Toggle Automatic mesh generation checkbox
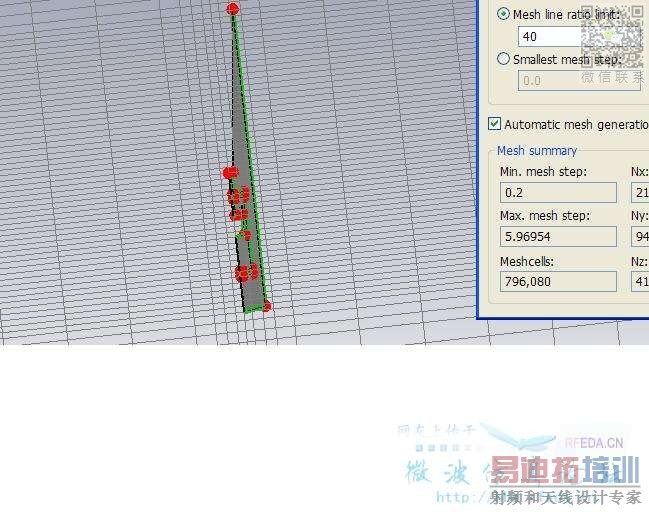 click(494, 124)
